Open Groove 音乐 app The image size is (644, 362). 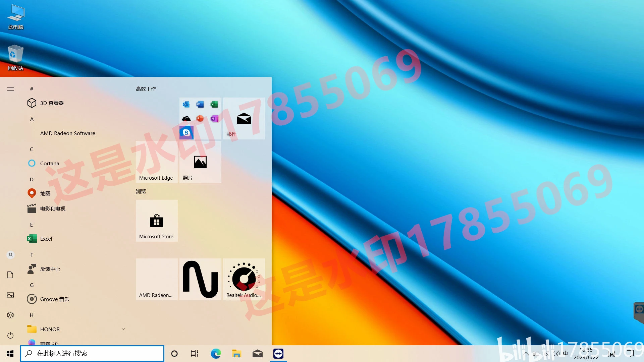click(x=76, y=299)
